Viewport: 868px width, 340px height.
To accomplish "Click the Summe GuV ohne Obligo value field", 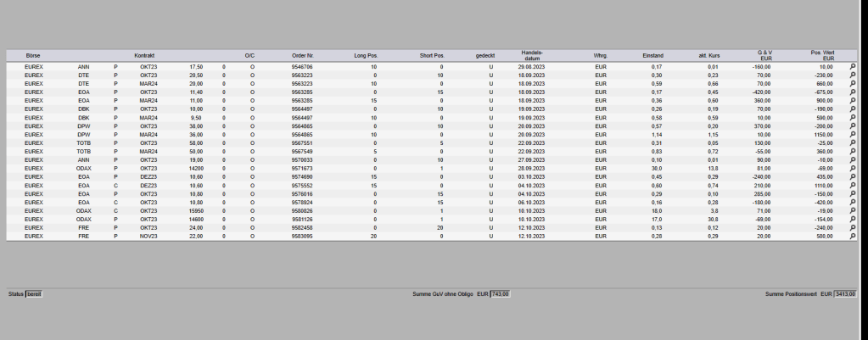I will (x=501, y=294).
